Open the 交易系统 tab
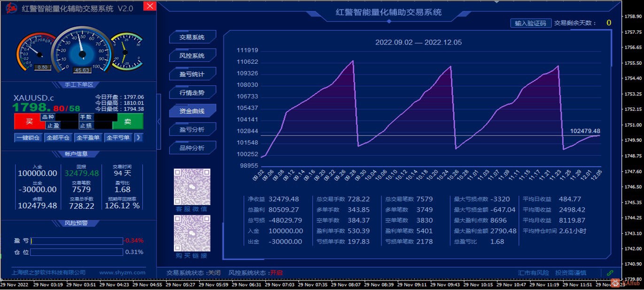Viewport: 644px width, 290px height. 192,37
